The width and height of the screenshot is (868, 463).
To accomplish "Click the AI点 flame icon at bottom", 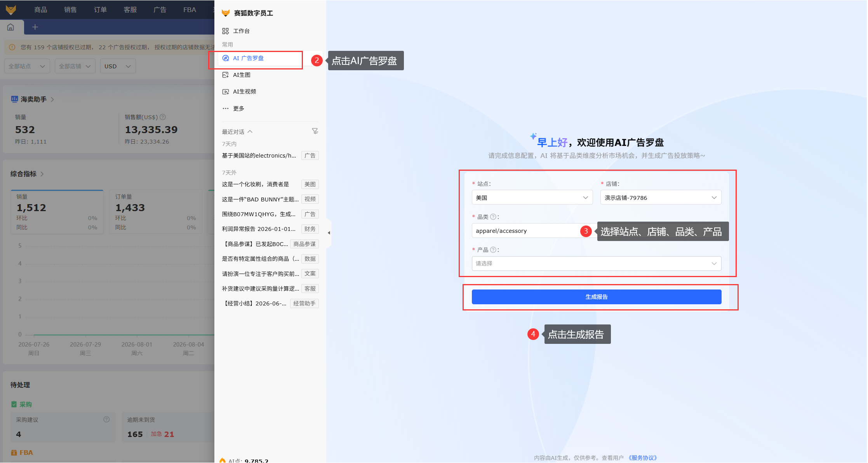I will click(x=223, y=460).
